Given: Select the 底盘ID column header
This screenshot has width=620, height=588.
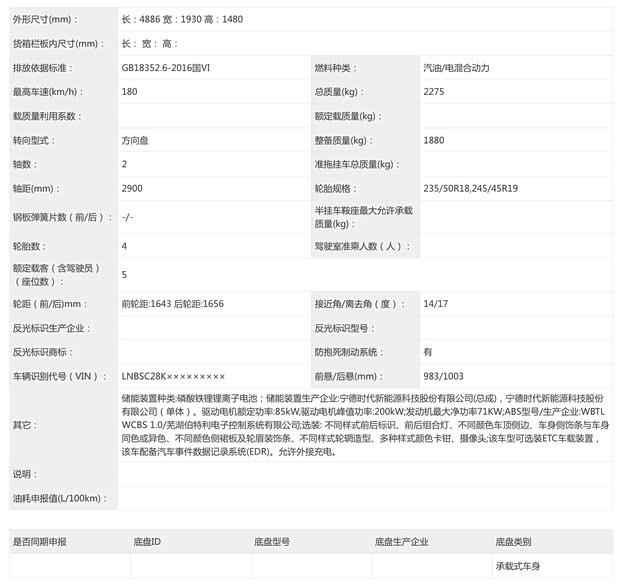Looking at the screenshot, I should [x=147, y=541].
